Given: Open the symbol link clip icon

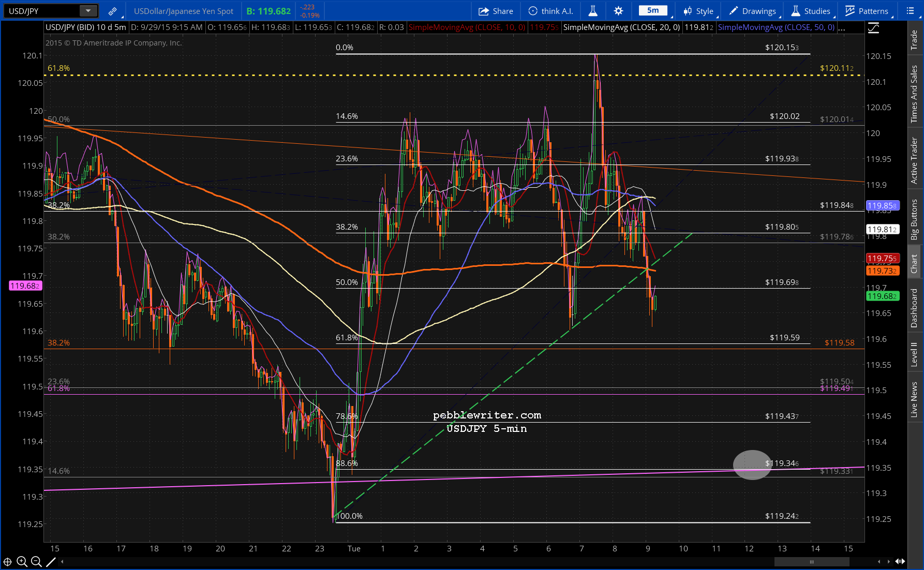Looking at the screenshot, I should click(112, 11).
